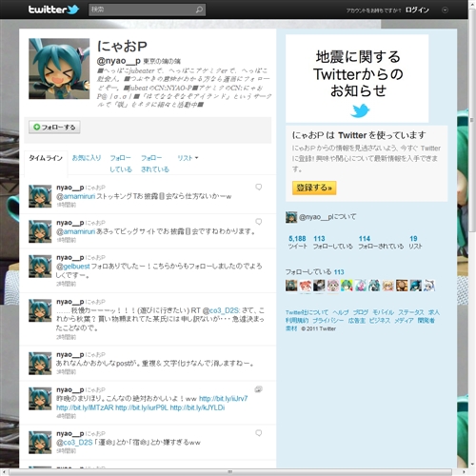This screenshot has height=476, width=476.
Task: Open the フォローされている tab
Action: (x=155, y=163)
